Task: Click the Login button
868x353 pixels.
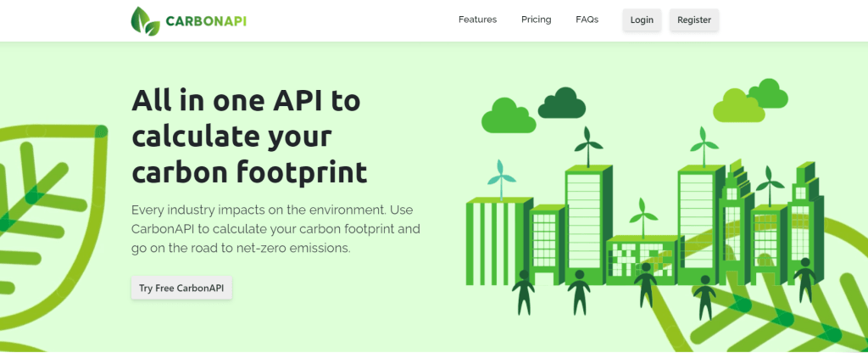Action: [x=642, y=20]
